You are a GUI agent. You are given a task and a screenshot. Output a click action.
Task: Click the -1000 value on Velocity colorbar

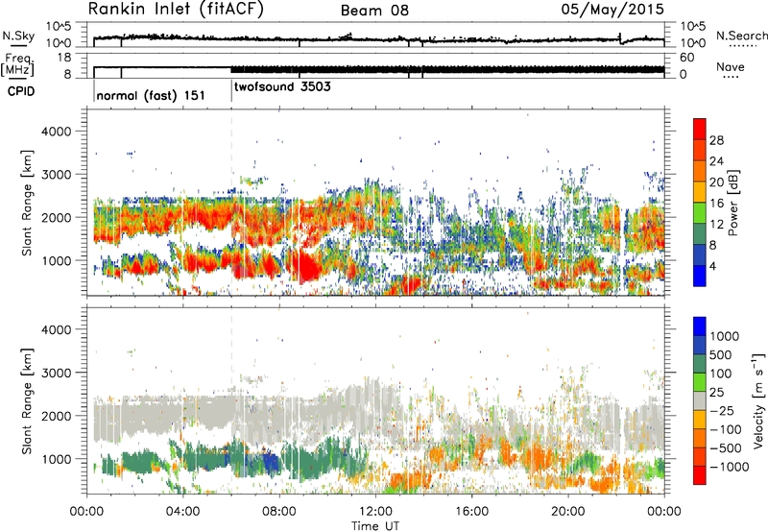pyautogui.click(x=730, y=467)
